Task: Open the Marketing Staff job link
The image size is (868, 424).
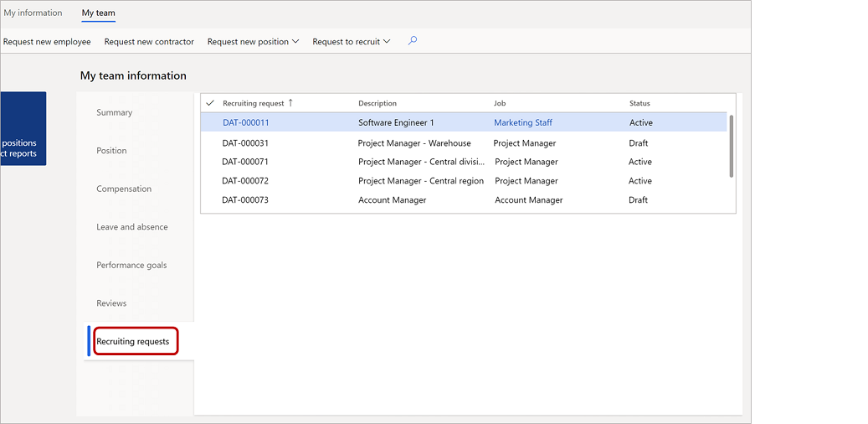Action: (523, 122)
